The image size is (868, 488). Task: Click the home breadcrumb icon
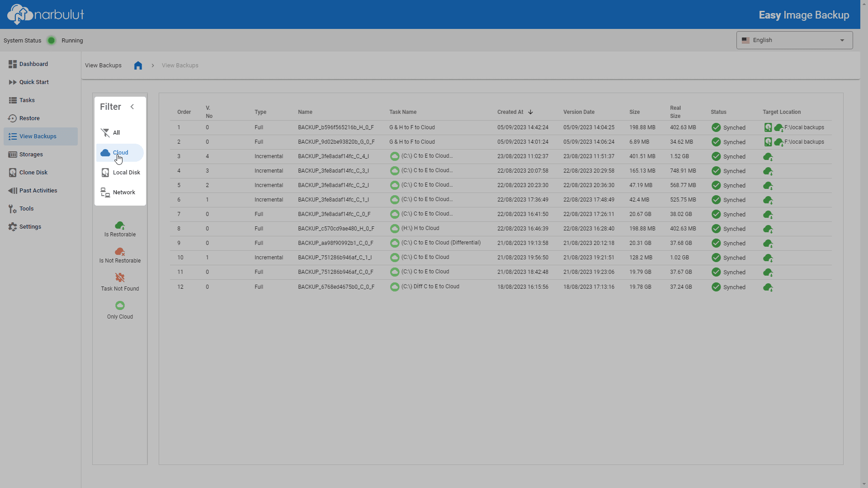click(x=138, y=66)
